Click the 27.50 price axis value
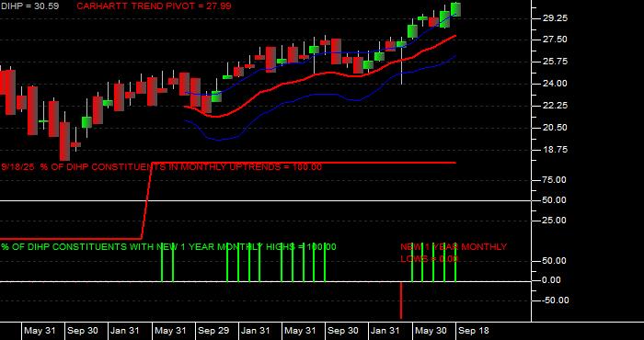The image size is (644, 340). (556, 40)
